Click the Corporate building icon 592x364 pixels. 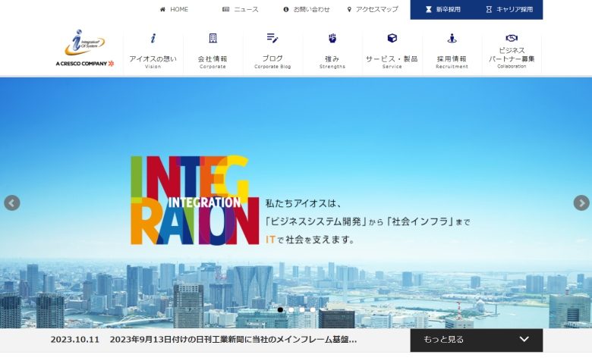[213, 38]
